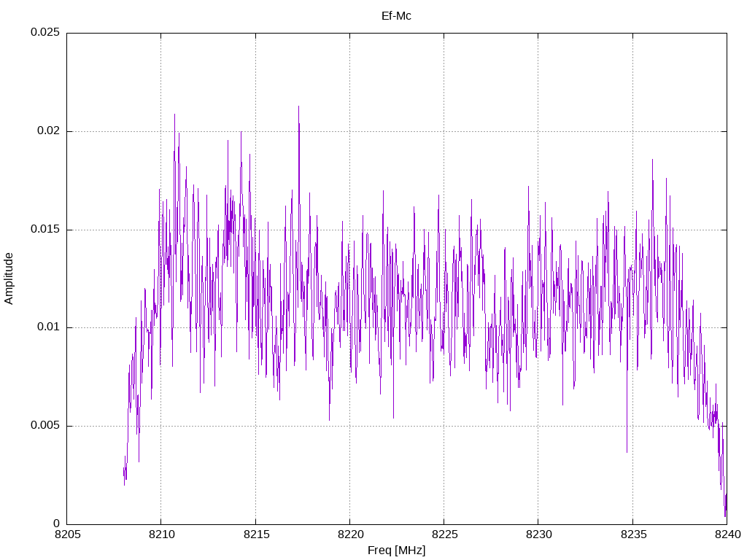Click the 8220 x-axis tick label
Screen dimensions: 747x560
(351, 534)
